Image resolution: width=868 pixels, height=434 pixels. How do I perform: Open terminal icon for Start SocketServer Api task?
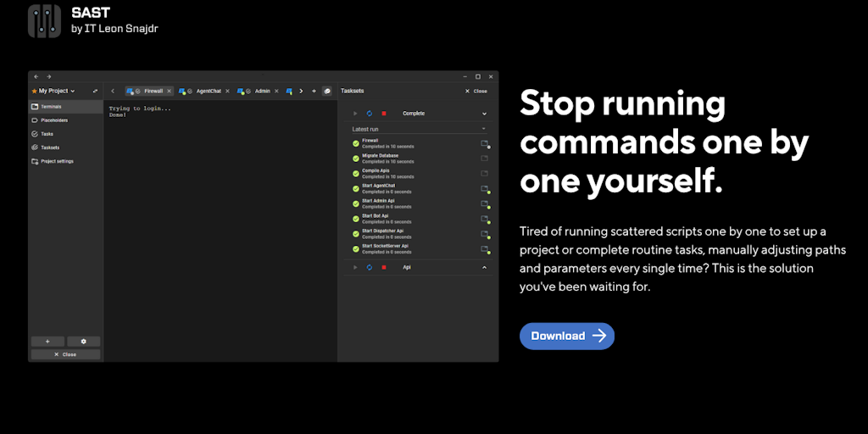click(x=484, y=248)
